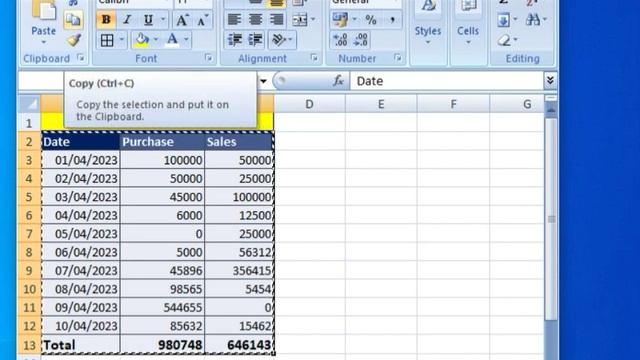Toggle Underline formatting
Viewport: 640px width, 360px height.
click(148, 20)
